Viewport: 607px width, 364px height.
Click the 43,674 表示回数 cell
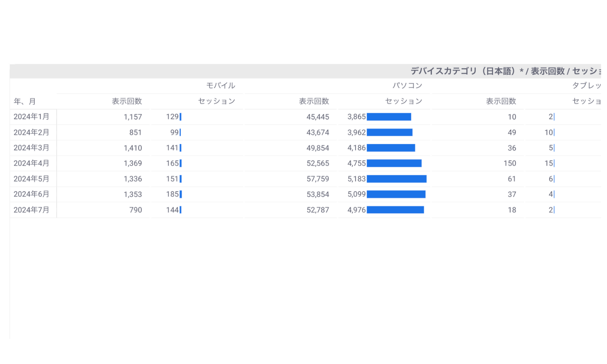pos(318,133)
